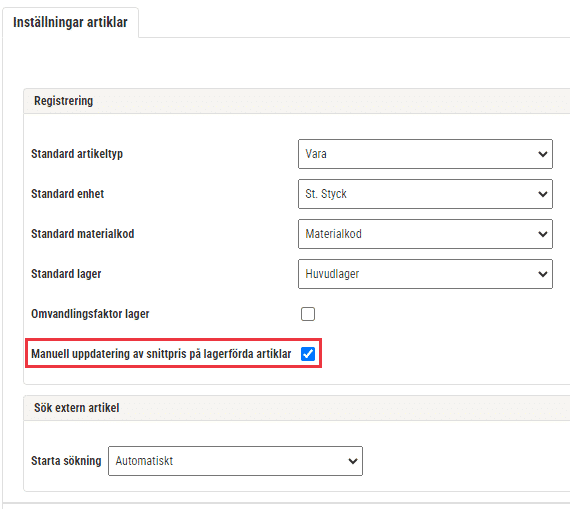
Task: Click the Omvandlingsfaktor lager label
Action: click(90, 314)
